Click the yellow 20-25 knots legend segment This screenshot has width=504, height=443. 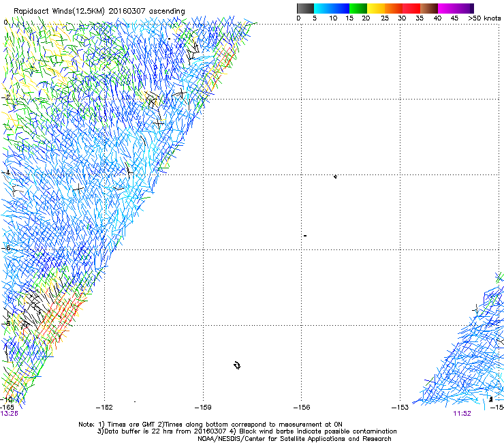click(x=376, y=8)
